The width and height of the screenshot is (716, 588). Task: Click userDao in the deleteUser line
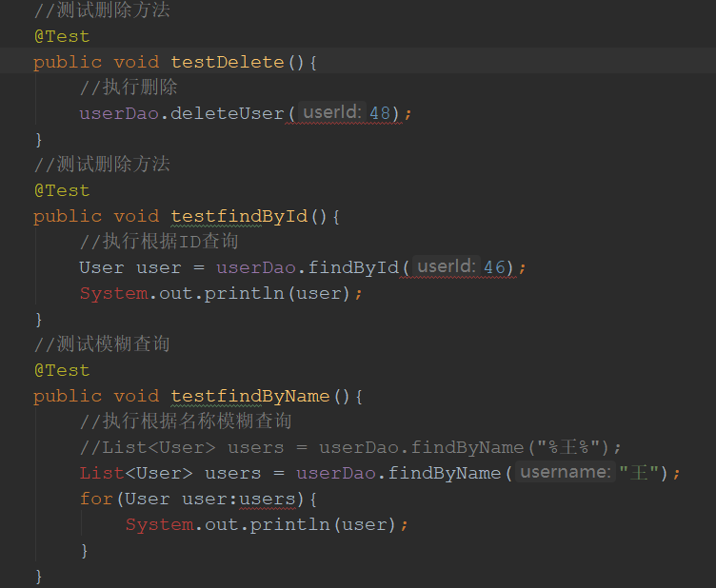tap(119, 113)
